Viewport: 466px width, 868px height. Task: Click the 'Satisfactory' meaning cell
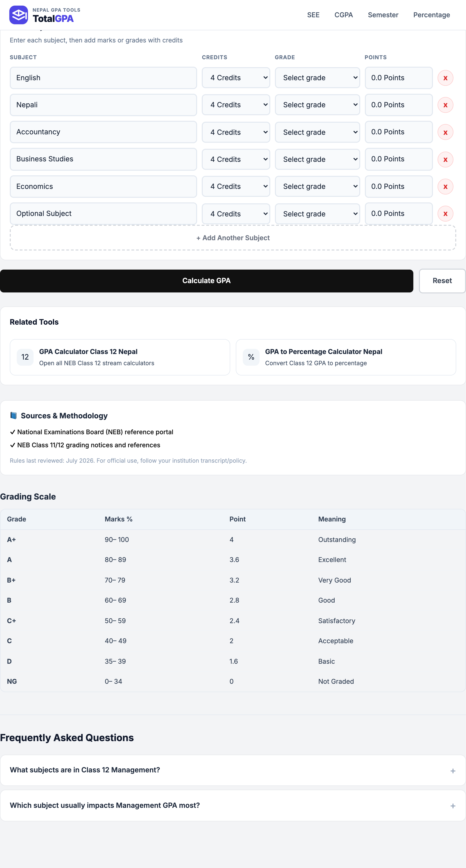pos(336,621)
